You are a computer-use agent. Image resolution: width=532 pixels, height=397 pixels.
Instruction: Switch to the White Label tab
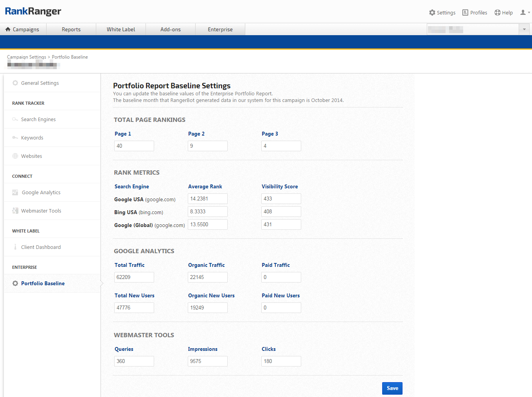(x=121, y=29)
